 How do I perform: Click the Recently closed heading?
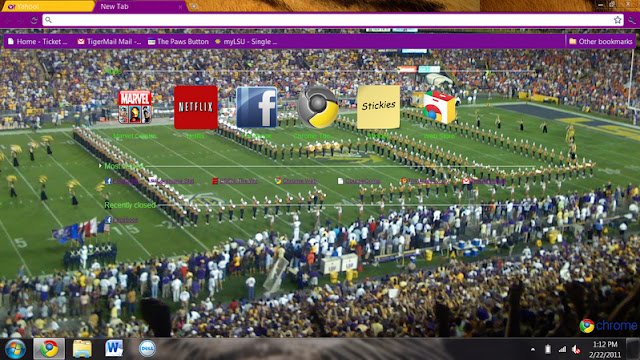(x=130, y=205)
